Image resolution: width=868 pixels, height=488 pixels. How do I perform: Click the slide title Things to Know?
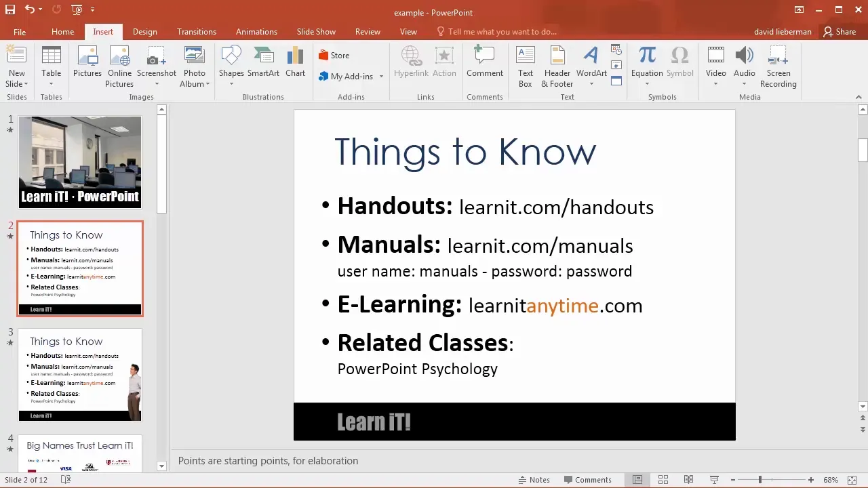tap(465, 152)
